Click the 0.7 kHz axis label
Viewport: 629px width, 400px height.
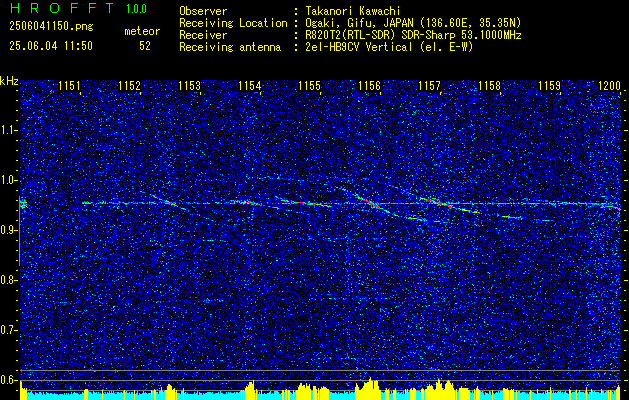(x=8, y=330)
